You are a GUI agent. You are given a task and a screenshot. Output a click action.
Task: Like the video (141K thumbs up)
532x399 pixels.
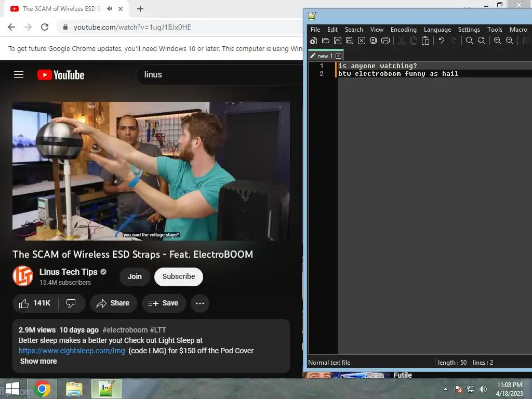click(35, 303)
